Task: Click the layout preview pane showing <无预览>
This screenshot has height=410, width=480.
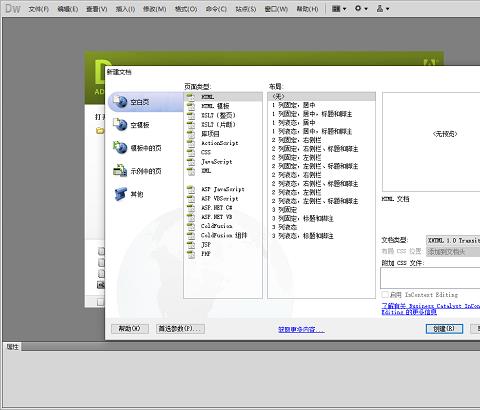Action: tap(431, 142)
